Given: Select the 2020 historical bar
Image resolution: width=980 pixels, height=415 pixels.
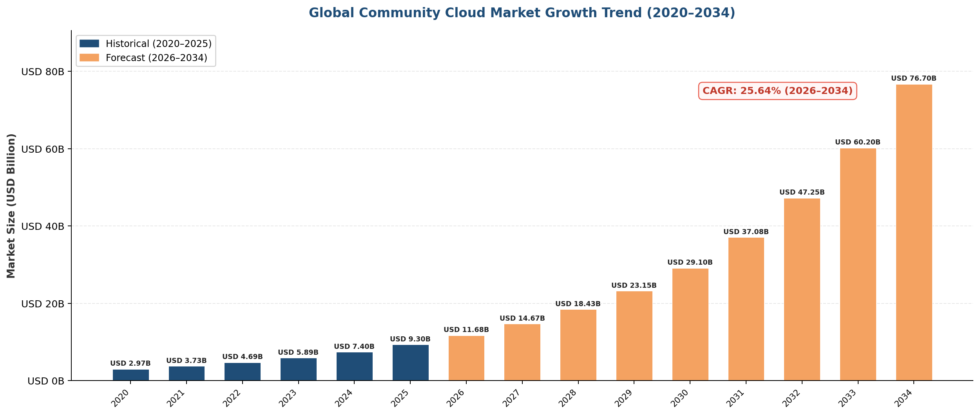Looking at the screenshot, I should point(130,375).
